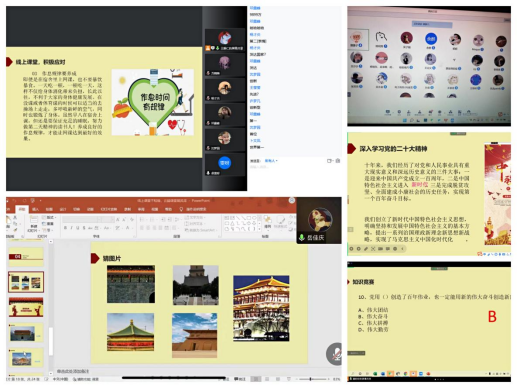Click the annotation pen tool on study slide
518x388 pixels.
click(x=366, y=249)
